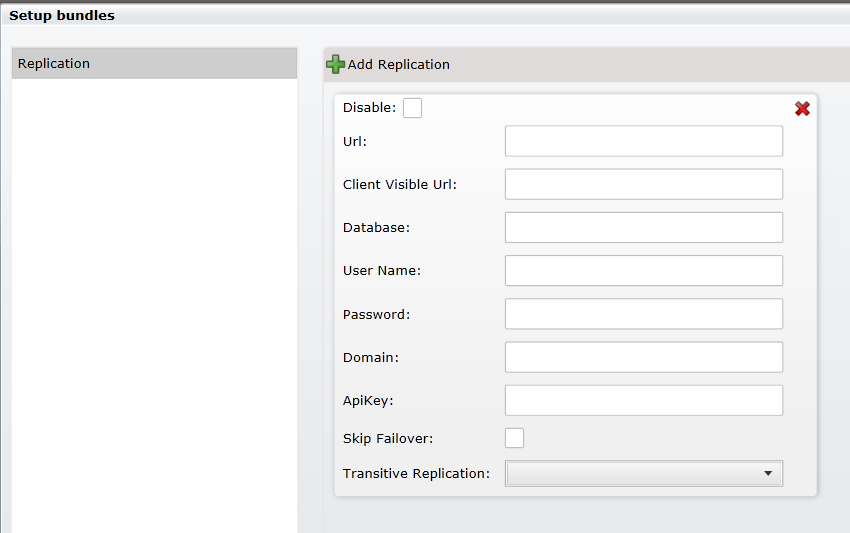
Task: Click the Transitive Replication label
Action: 416,473
